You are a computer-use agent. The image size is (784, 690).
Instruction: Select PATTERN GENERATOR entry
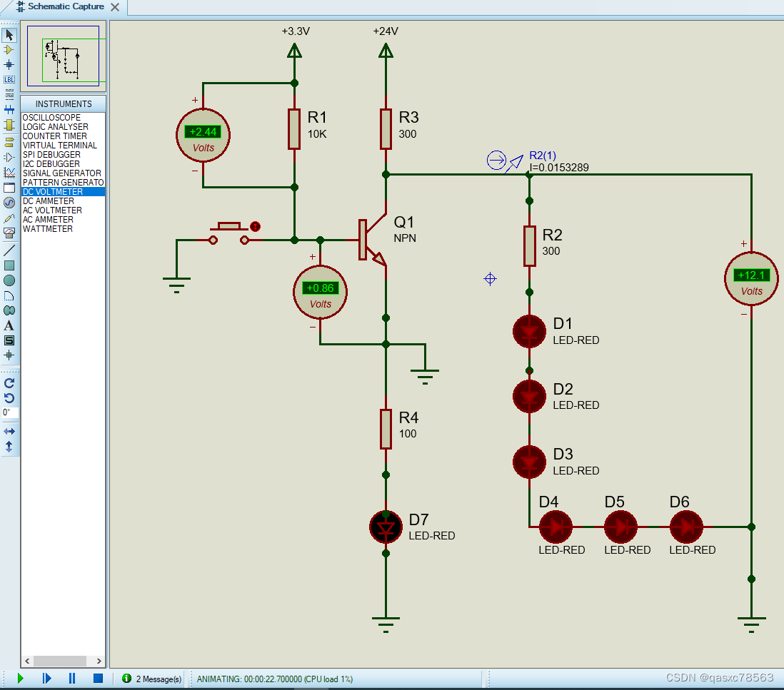coord(63,183)
